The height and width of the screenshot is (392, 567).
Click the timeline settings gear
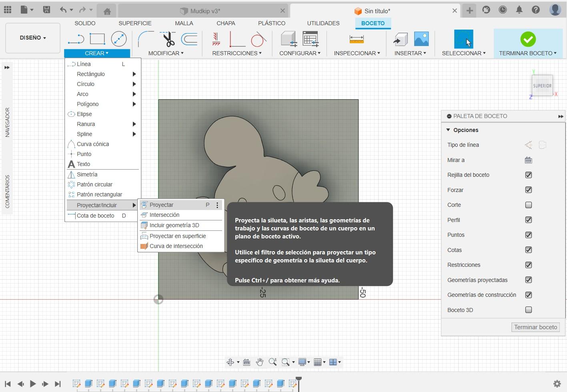pos(557,384)
